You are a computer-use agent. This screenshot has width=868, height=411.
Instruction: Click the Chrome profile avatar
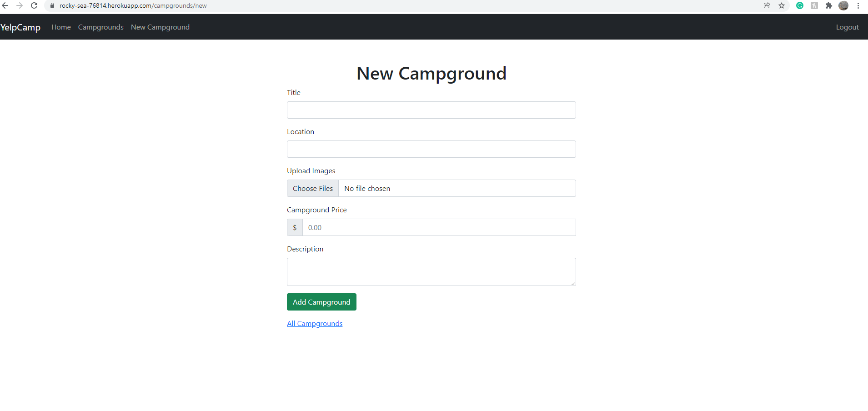pyautogui.click(x=843, y=6)
